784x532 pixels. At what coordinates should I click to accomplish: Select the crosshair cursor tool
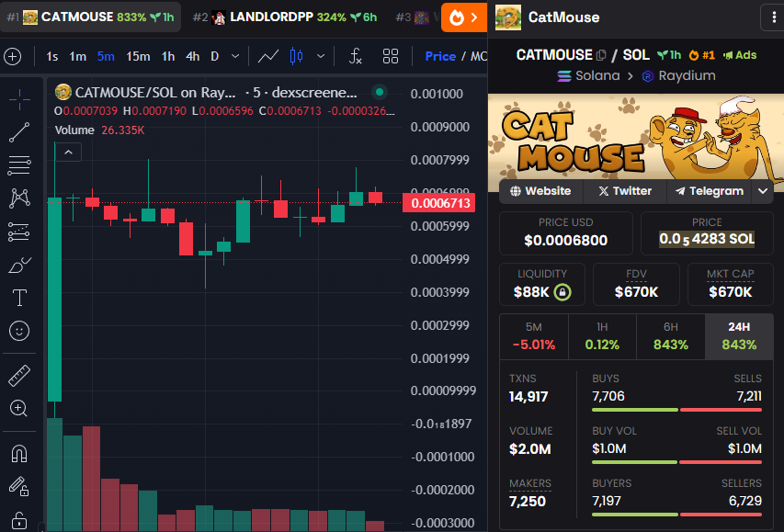[19, 99]
